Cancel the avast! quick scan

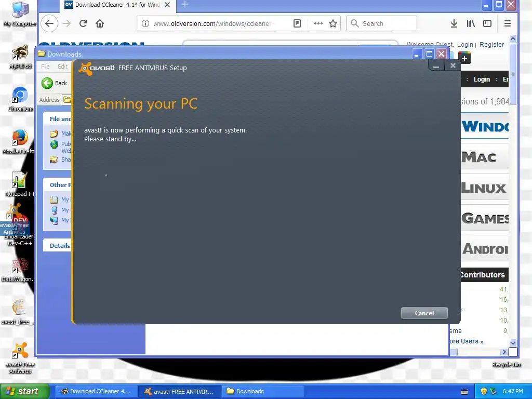point(424,313)
